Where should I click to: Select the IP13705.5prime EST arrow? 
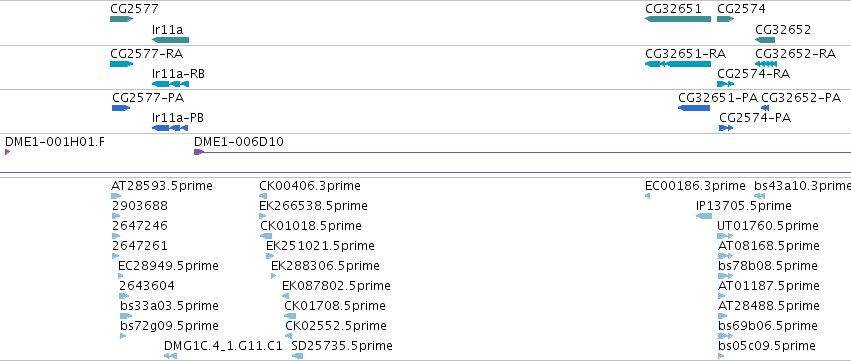click(x=704, y=216)
